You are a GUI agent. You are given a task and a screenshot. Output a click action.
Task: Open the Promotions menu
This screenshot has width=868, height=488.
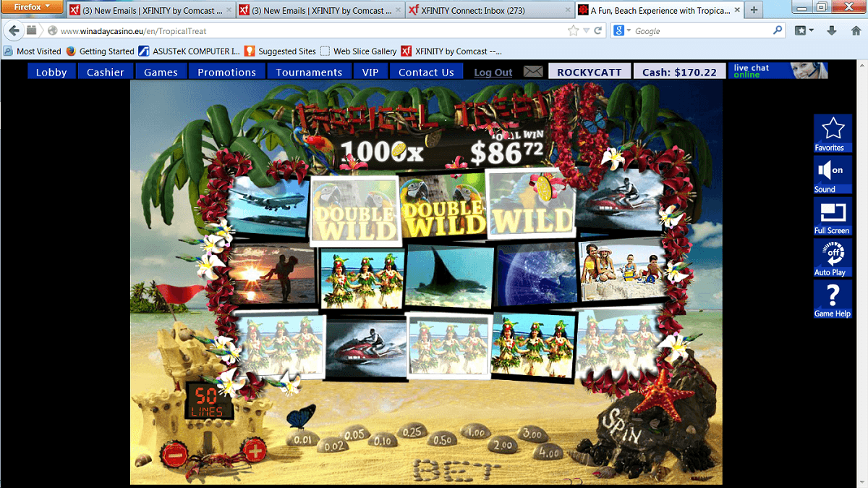[x=227, y=72]
